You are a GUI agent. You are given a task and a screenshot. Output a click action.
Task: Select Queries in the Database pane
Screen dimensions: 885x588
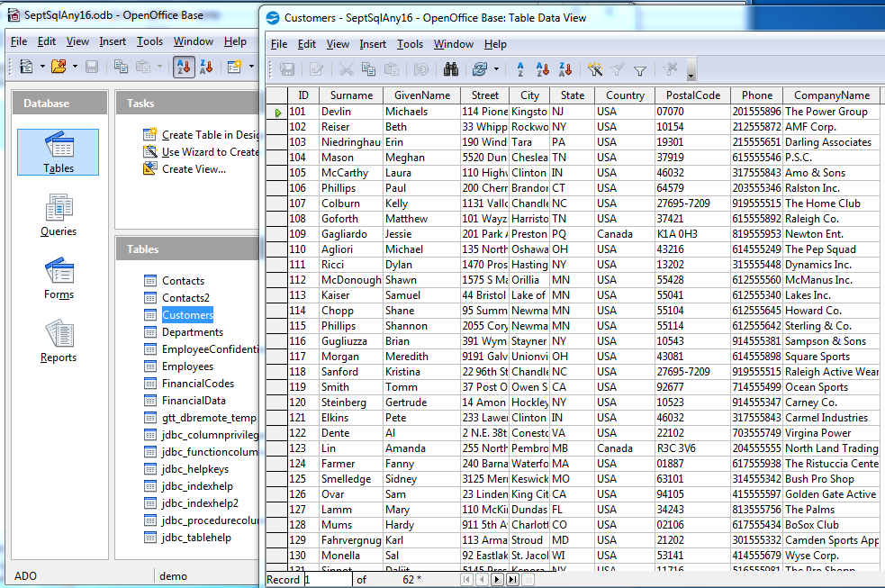(59, 215)
